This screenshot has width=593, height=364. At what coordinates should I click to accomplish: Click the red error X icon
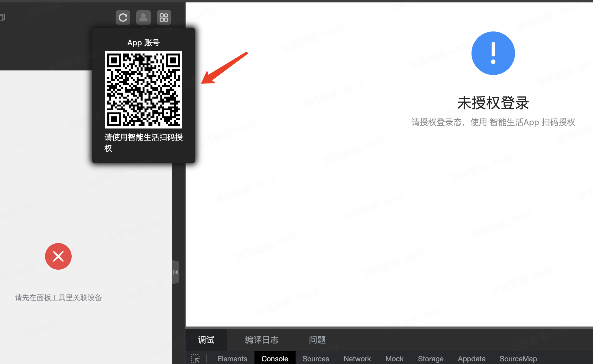[58, 256]
